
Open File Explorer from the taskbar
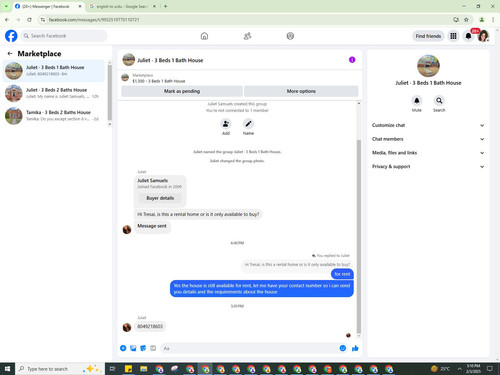pos(144,369)
